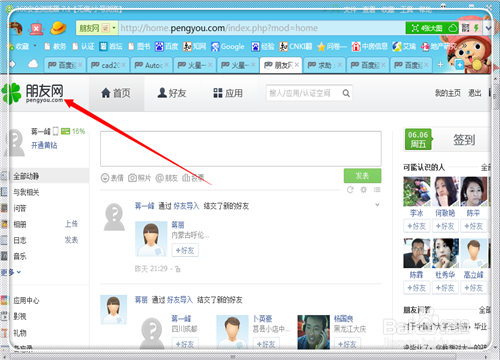Add 内蒙古呼伦 friend via +好友 in first post
The image size is (500, 360).
click(185, 250)
